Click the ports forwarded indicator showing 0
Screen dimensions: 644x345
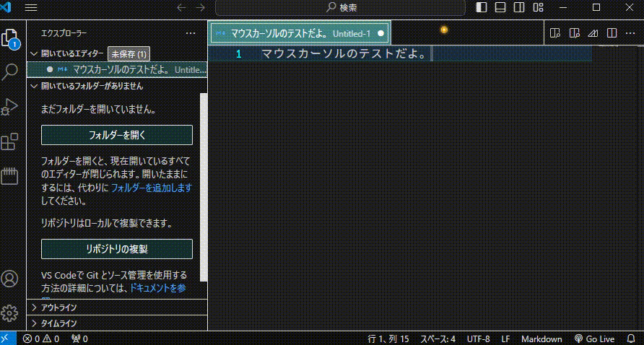tap(79, 339)
